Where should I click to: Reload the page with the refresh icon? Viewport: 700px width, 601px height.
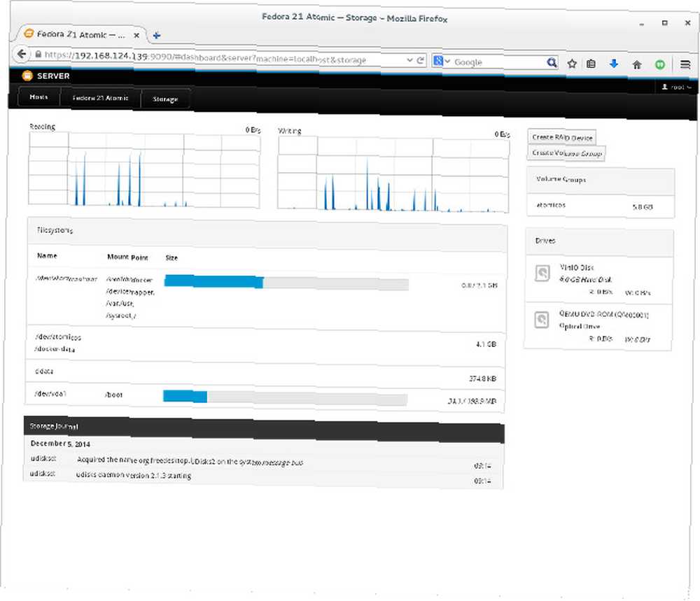[x=420, y=60]
